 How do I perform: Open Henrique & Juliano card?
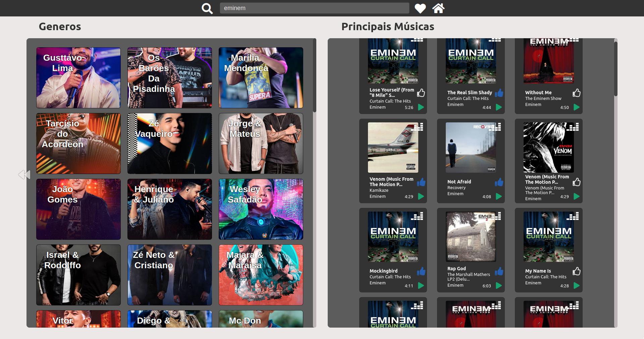point(170,209)
